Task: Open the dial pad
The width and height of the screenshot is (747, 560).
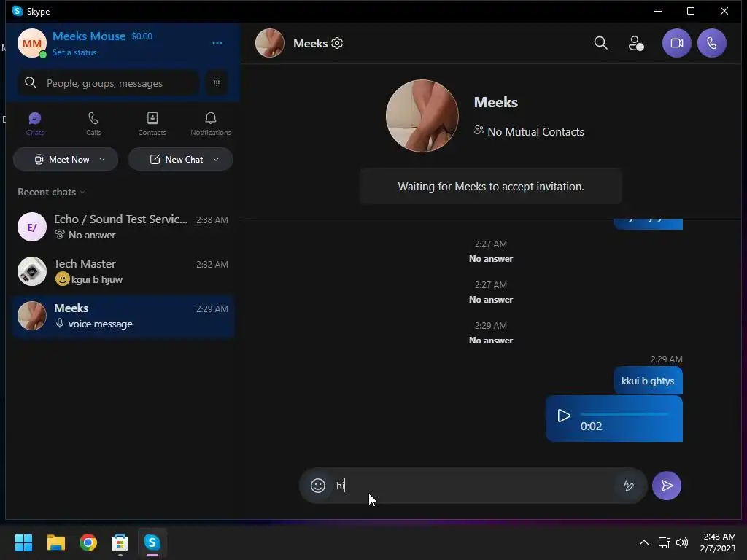Action: (x=217, y=82)
